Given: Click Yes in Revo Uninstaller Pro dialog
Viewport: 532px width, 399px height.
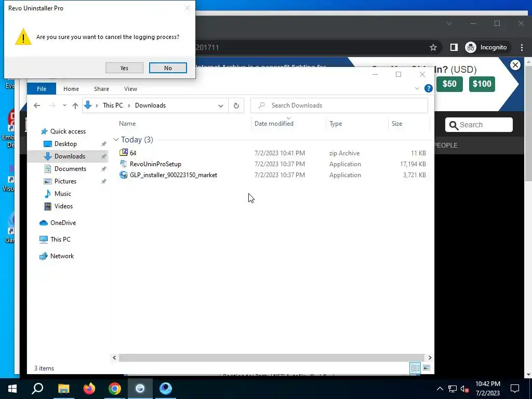Looking at the screenshot, I should point(124,68).
